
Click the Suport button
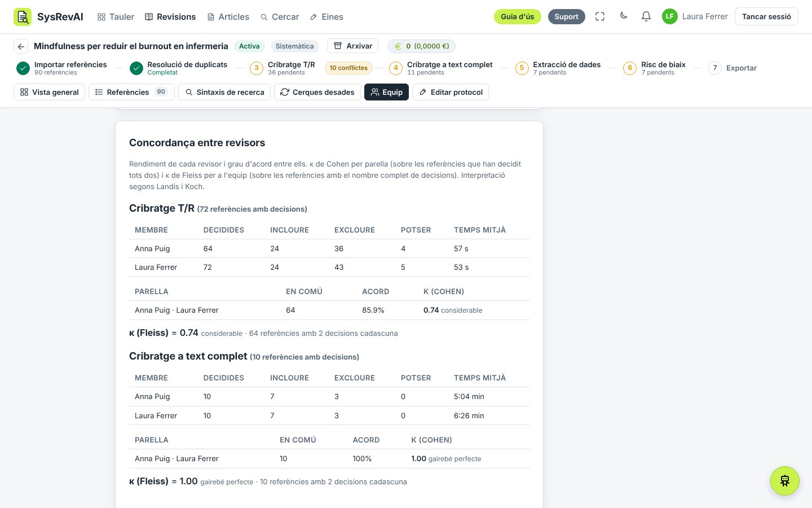(566, 17)
